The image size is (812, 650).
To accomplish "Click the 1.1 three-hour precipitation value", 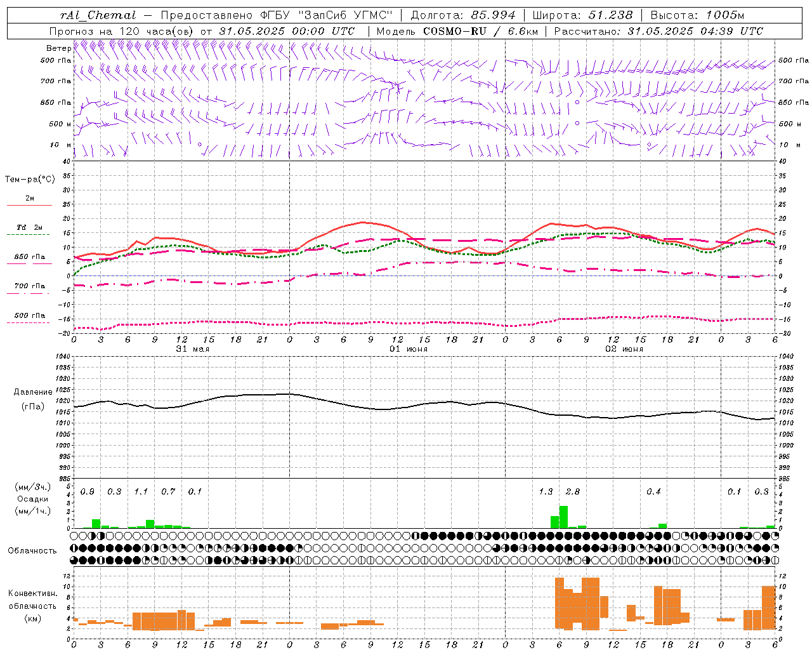I will [x=141, y=492].
